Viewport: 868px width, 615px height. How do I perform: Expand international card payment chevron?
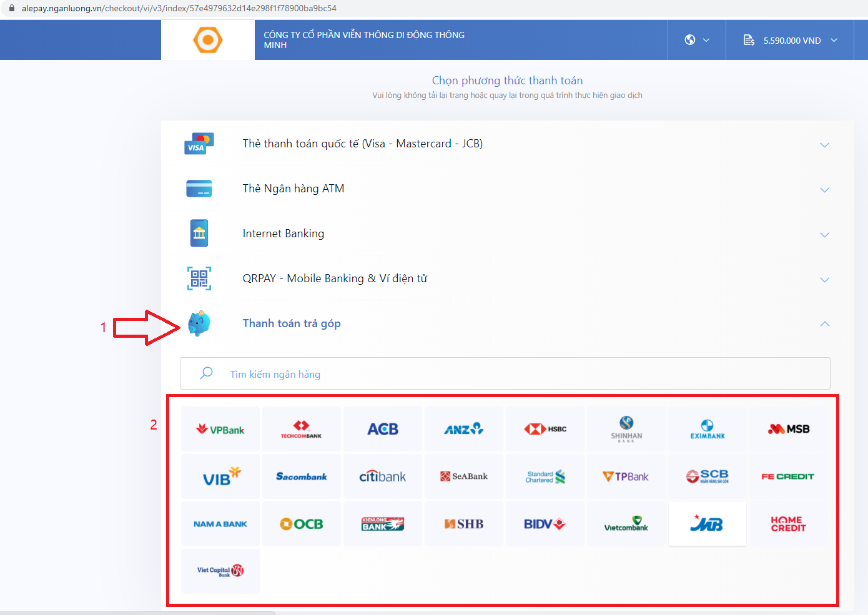(824, 145)
